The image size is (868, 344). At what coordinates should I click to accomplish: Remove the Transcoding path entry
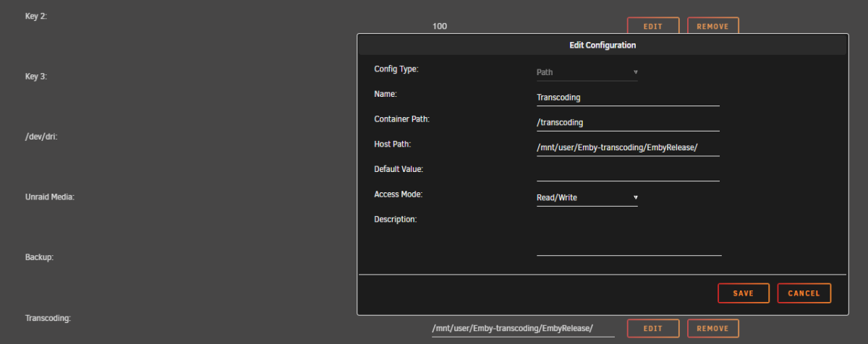pos(712,328)
